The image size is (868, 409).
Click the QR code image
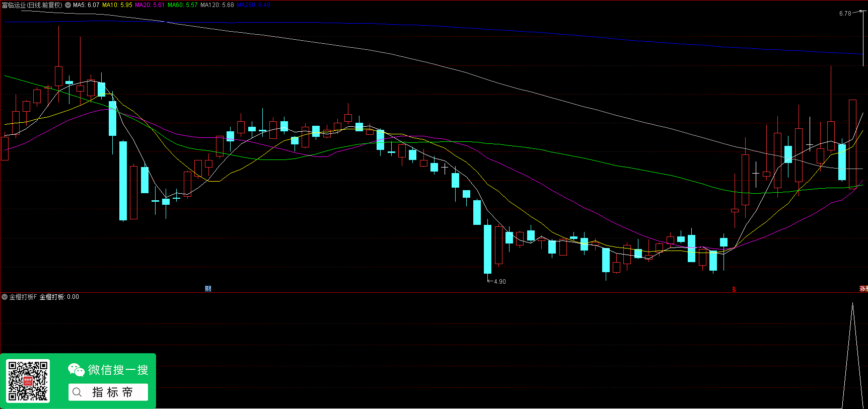tap(28, 381)
